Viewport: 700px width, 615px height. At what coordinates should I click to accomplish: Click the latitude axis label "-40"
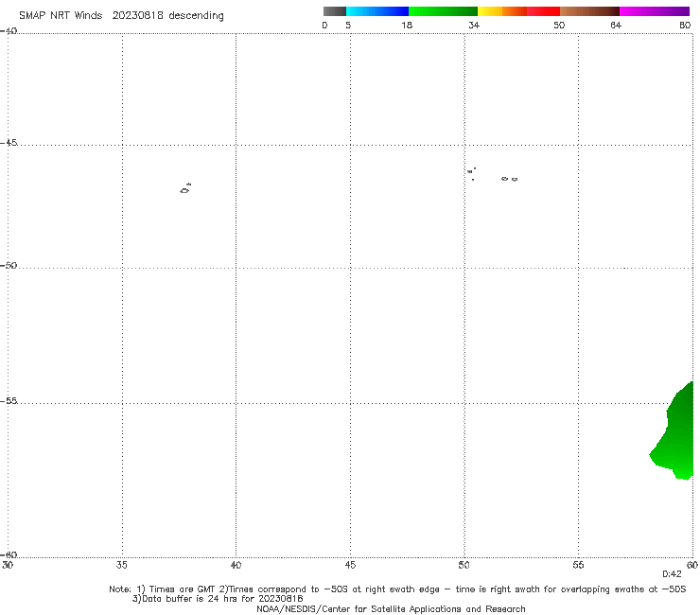pos(9,31)
